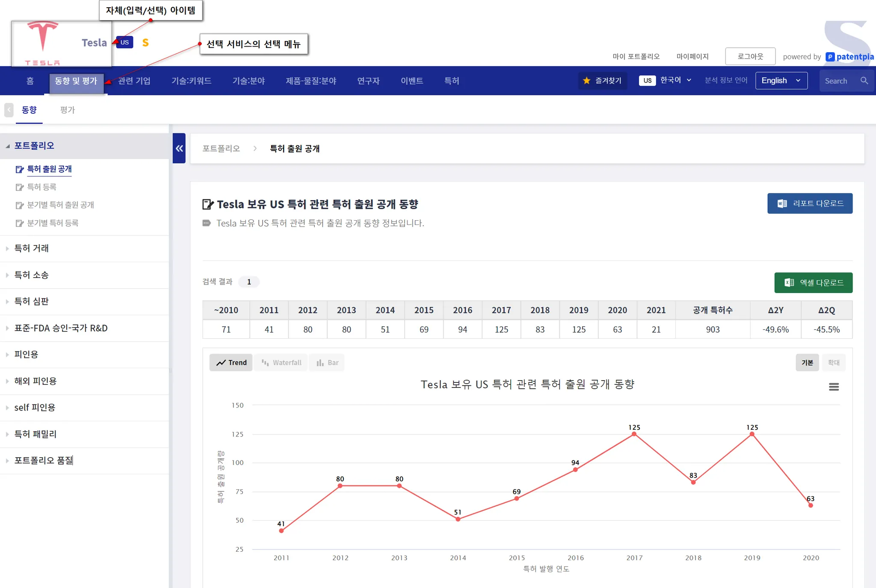Toggle chart size to 확대
876x588 pixels.
pos(833,363)
